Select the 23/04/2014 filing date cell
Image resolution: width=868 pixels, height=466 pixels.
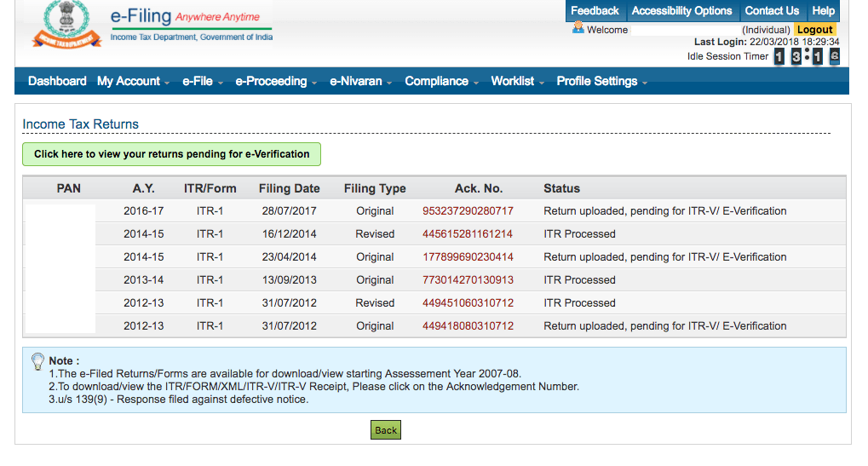pyautogui.click(x=289, y=256)
